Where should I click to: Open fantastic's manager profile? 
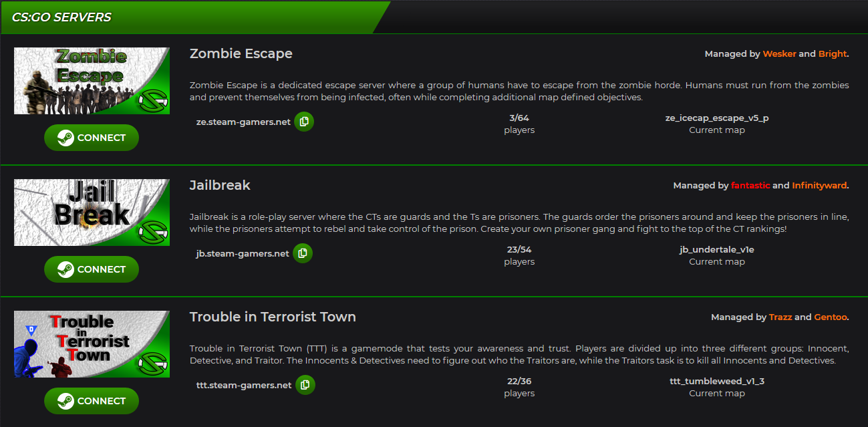tap(750, 186)
